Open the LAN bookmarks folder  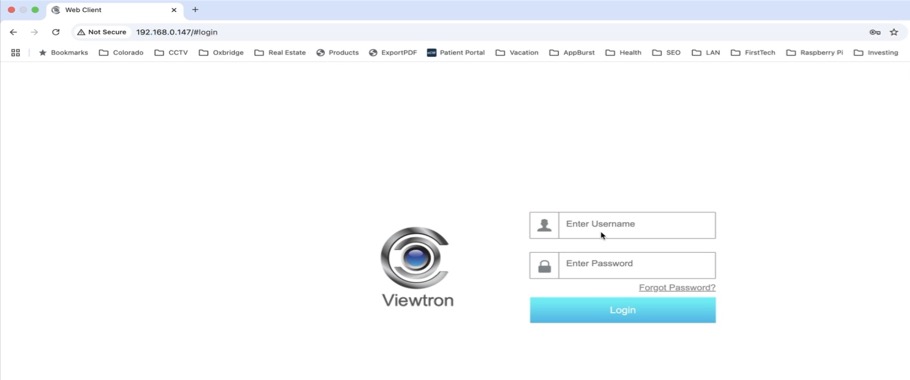(706, 52)
